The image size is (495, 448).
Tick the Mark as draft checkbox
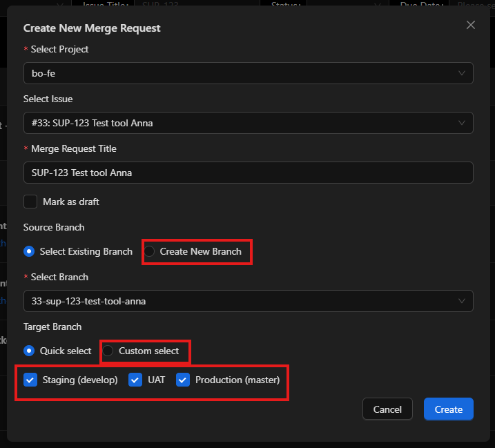click(x=30, y=202)
